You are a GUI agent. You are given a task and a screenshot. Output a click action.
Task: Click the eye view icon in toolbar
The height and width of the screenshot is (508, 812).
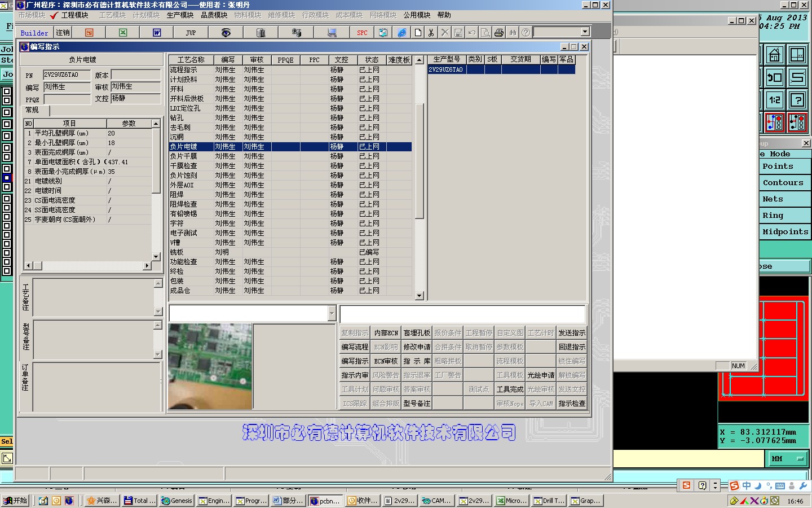pyautogui.click(x=226, y=33)
